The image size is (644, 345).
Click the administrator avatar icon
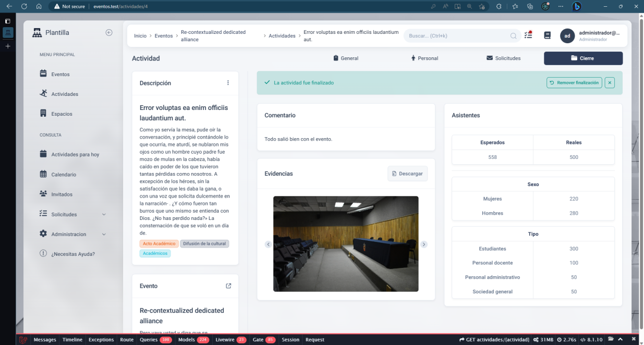[567, 35]
